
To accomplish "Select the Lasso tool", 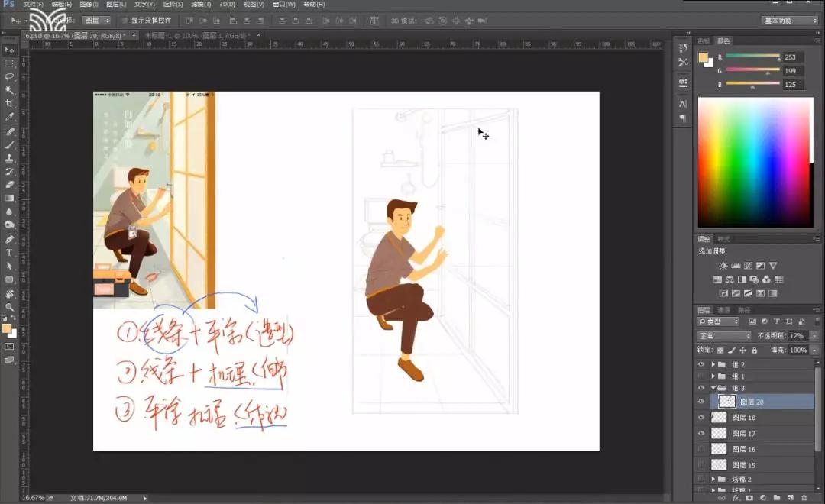I will pyautogui.click(x=9, y=77).
